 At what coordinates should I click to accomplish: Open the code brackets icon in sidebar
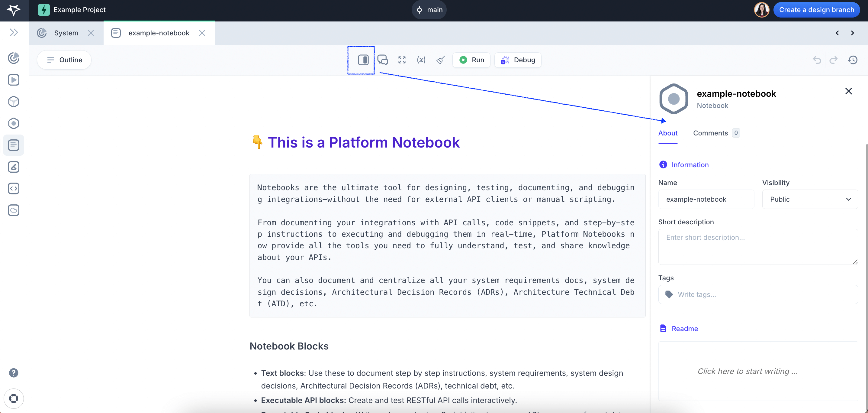point(14,188)
